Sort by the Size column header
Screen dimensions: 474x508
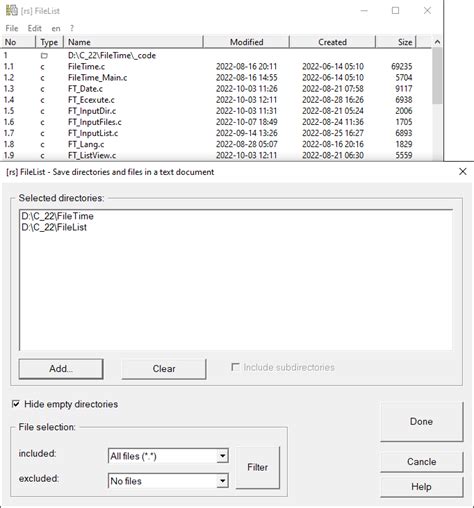click(x=396, y=42)
